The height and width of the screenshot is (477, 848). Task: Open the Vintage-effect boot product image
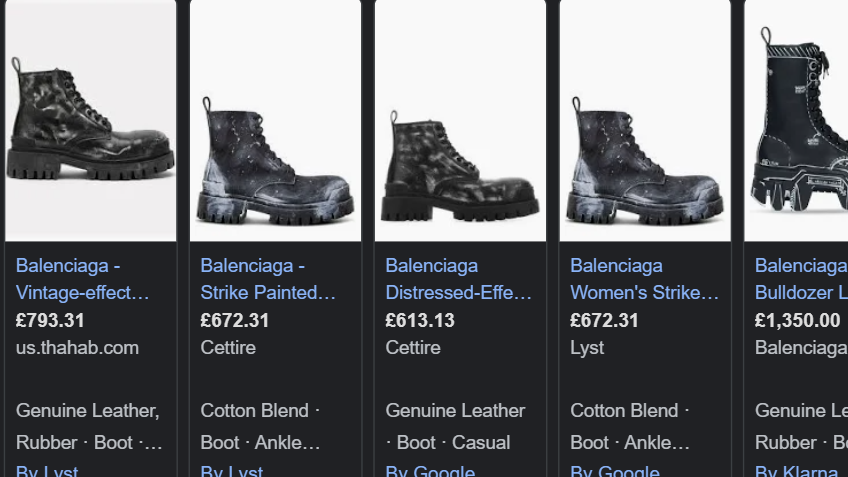(x=90, y=120)
